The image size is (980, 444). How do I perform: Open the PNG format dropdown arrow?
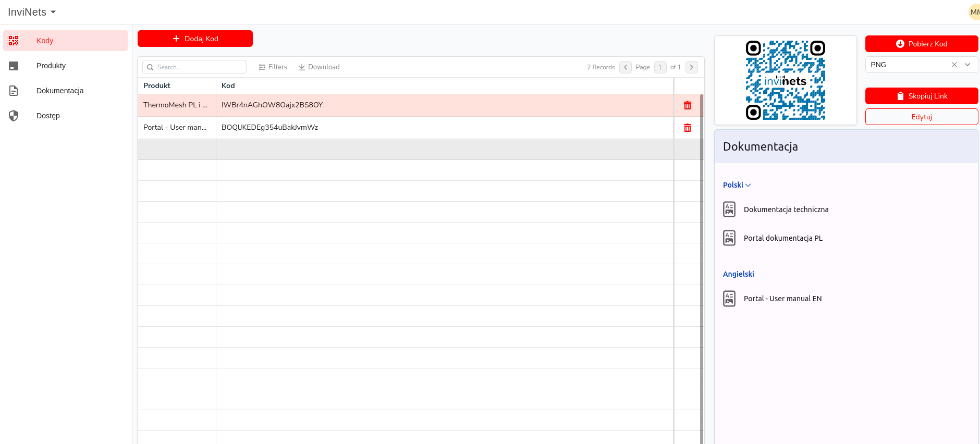pos(967,65)
